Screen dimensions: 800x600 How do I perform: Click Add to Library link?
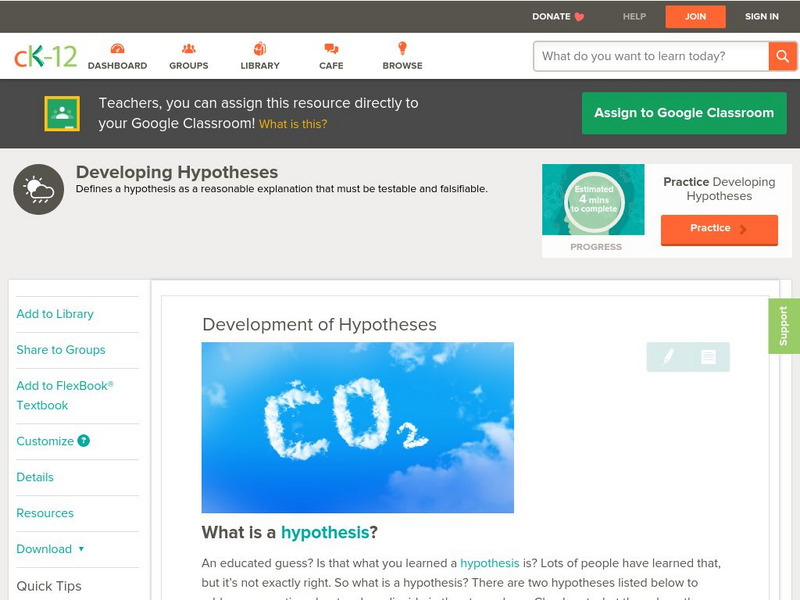click(55, 314)
